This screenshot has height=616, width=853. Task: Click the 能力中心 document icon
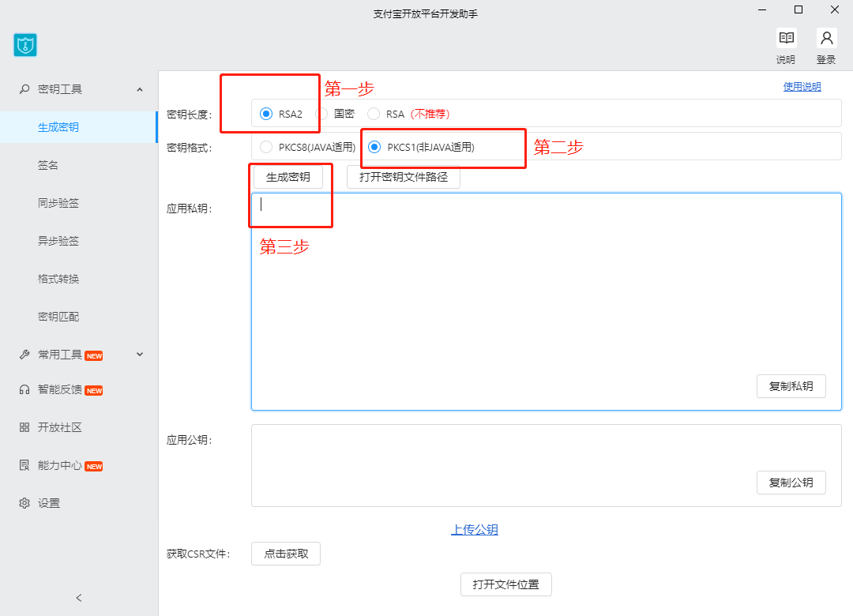(24, 465)
